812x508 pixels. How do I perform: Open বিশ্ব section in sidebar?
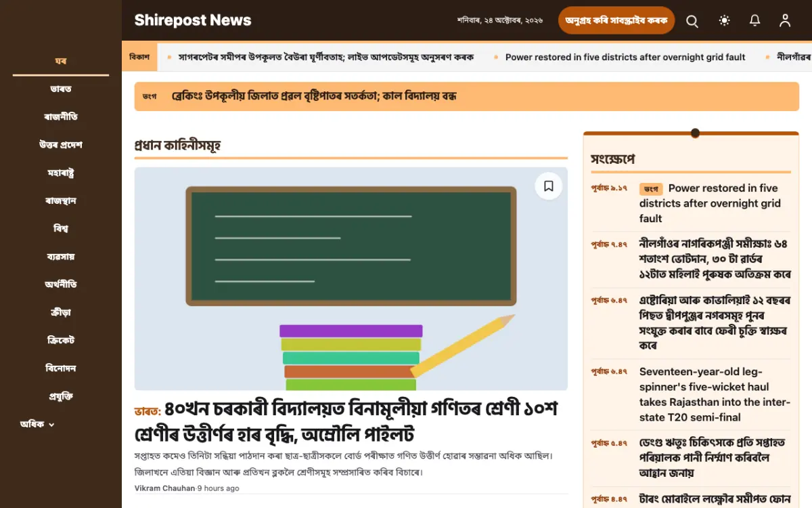[x=61, y=228]
